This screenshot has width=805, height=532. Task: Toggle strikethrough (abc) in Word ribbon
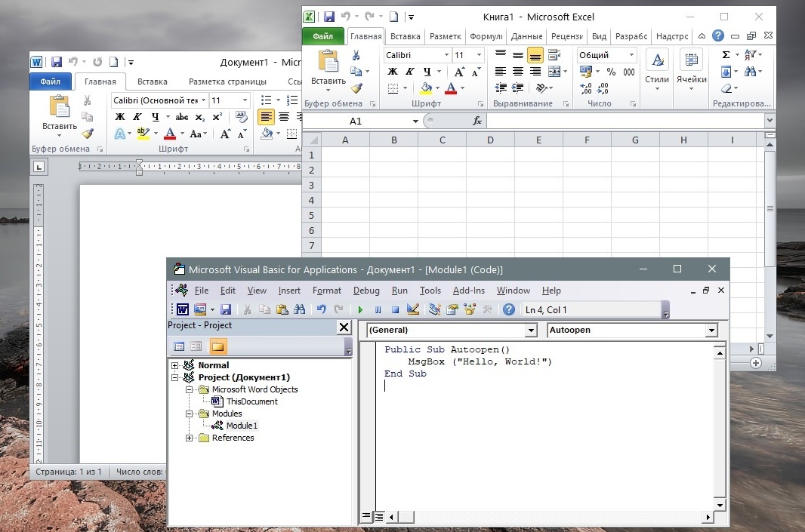click(182, 117)
